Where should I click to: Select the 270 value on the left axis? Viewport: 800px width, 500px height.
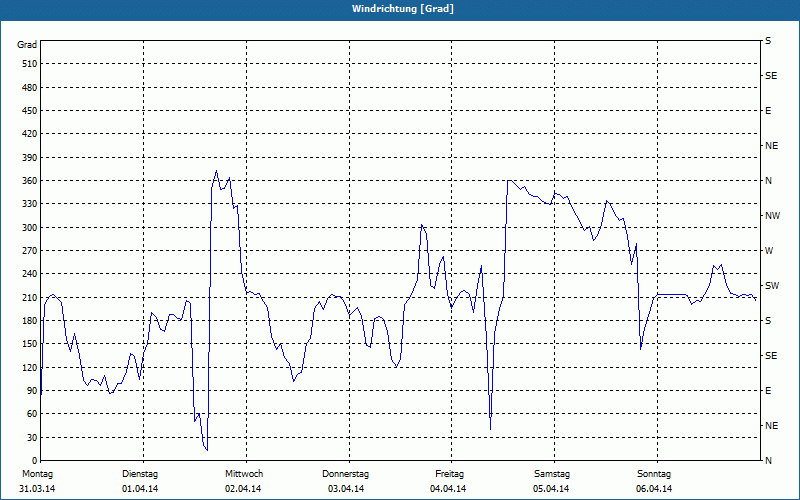point(29,251)
